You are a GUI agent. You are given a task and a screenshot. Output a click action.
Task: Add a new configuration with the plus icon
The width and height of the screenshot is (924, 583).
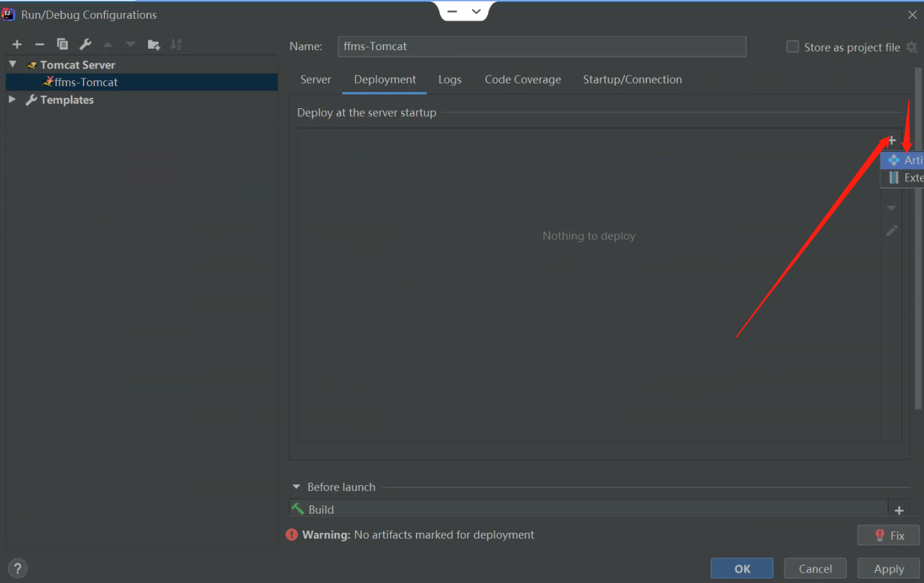[x=18, y=44]
